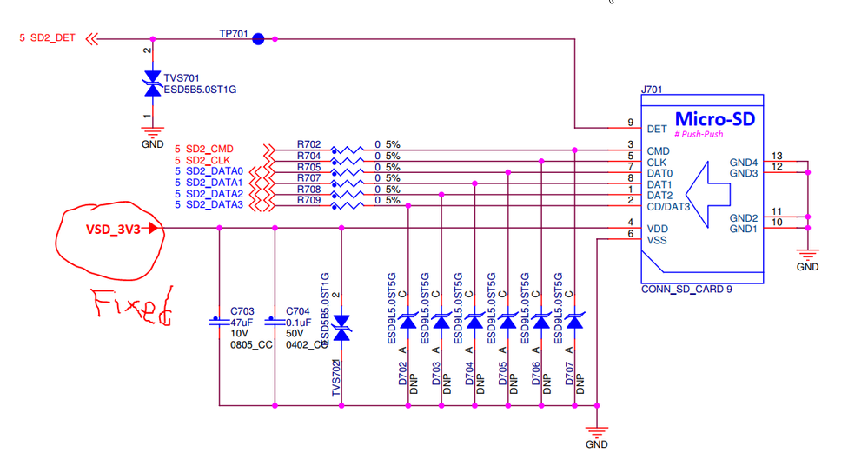
Task: Select the TP701 designator text
Action: 234,34
